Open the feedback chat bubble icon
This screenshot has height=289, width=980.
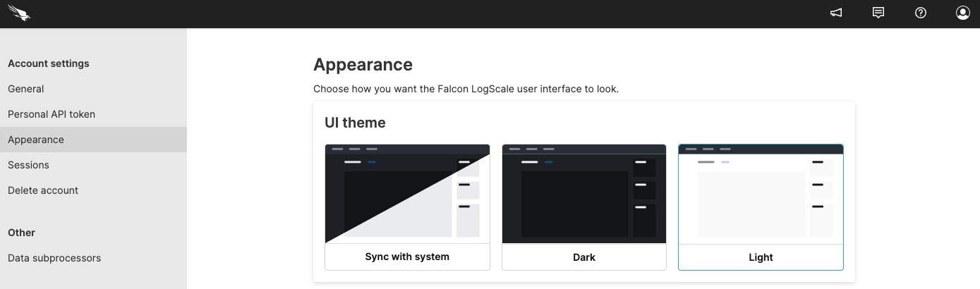[878, 13]
